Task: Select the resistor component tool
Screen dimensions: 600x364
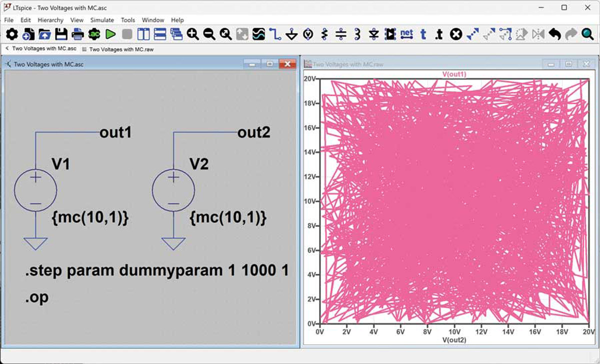Action: (x=324, y=34)
